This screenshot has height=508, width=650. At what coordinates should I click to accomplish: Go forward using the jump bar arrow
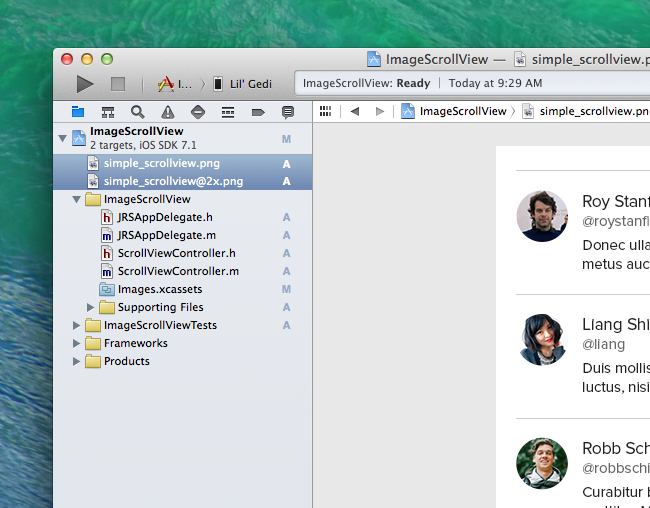[379, 111]
